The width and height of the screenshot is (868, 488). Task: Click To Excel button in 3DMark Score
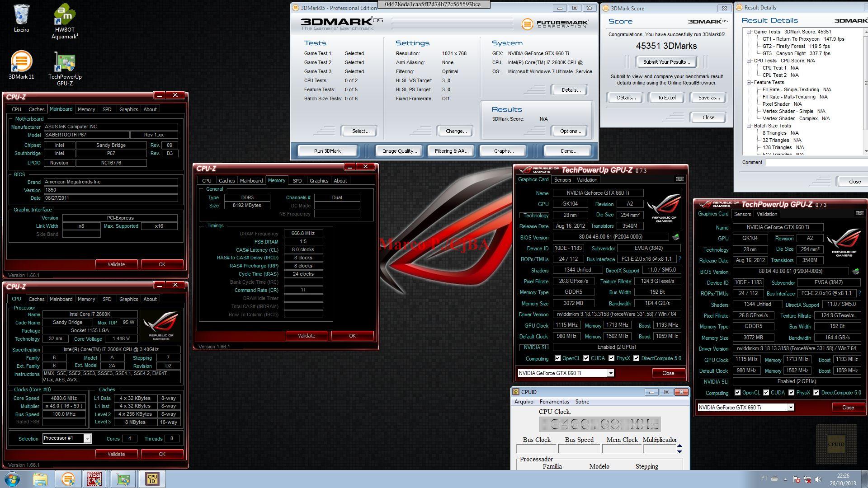pyautogui.click(x=666, y=98)
